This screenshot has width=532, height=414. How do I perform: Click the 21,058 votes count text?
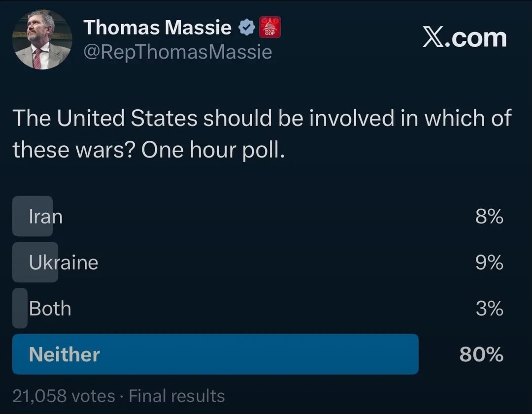coord(64,396)
